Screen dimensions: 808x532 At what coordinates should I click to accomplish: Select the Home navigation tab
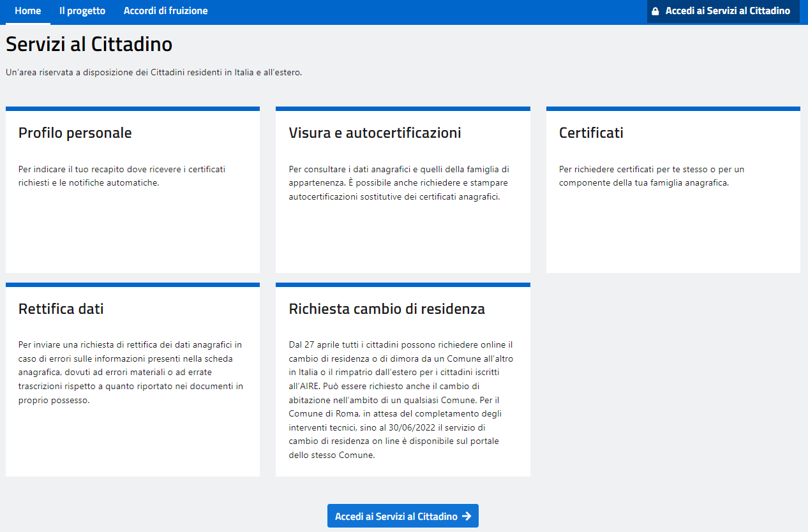tap(27, 11)
